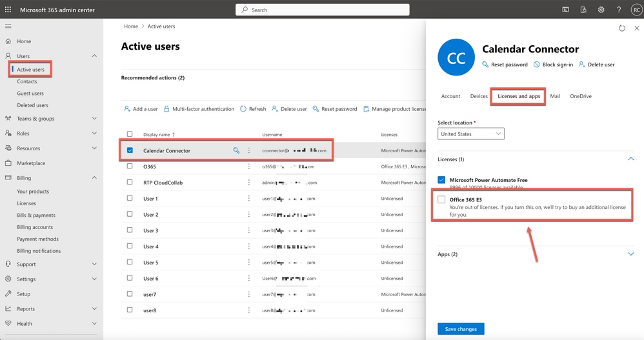Switch to the Mail tab
The image size is (644, 340).
555,96
